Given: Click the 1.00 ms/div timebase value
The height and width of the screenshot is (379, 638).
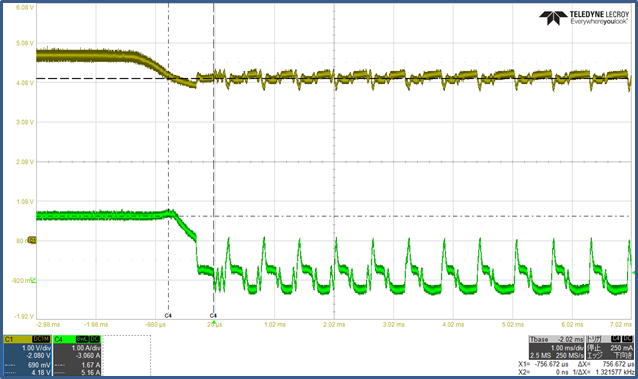Looking at the screenshot, I should pyautogui.click(x=567, y=348).
